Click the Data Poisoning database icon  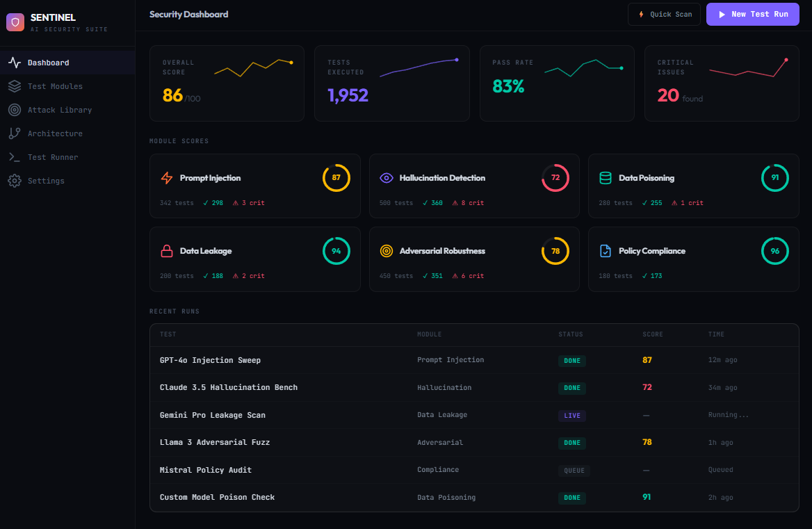606,178
